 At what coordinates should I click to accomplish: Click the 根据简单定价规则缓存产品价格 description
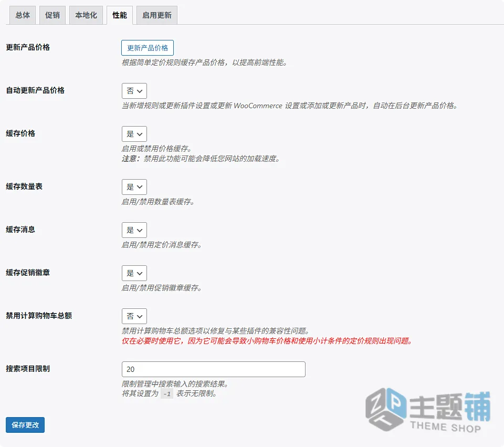click(204, 63)
